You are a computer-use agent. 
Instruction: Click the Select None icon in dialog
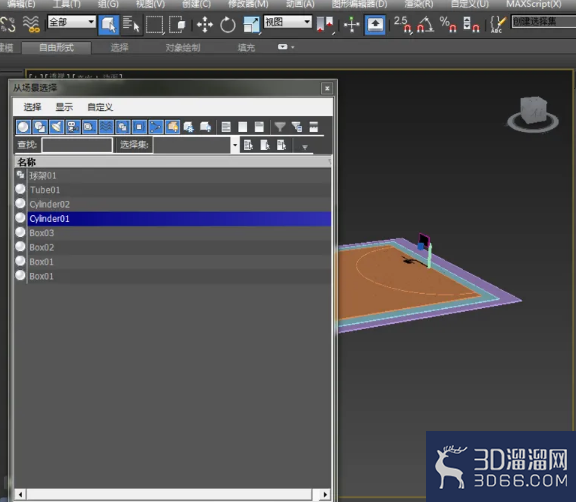click(x=242, y=127)
